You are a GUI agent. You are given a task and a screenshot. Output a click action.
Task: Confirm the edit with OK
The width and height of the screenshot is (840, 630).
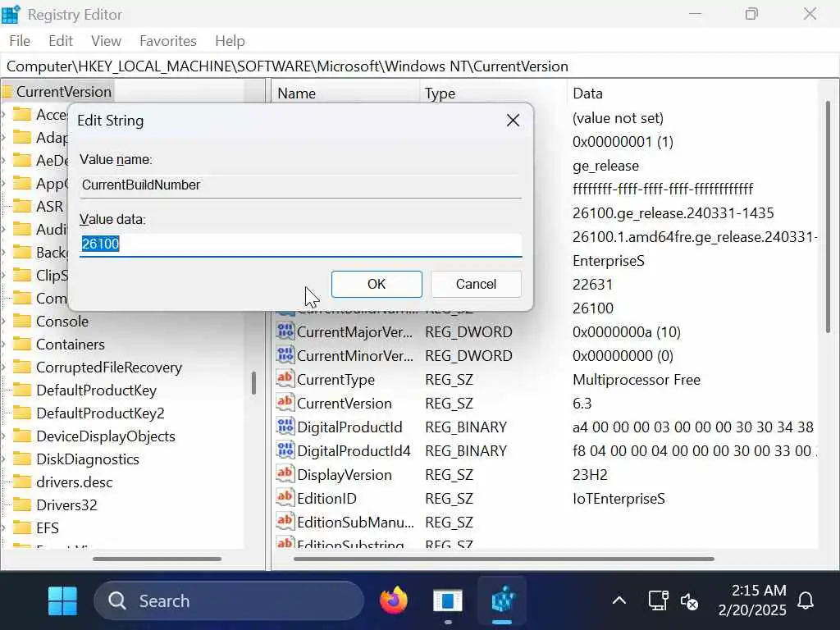click(377, 284)
